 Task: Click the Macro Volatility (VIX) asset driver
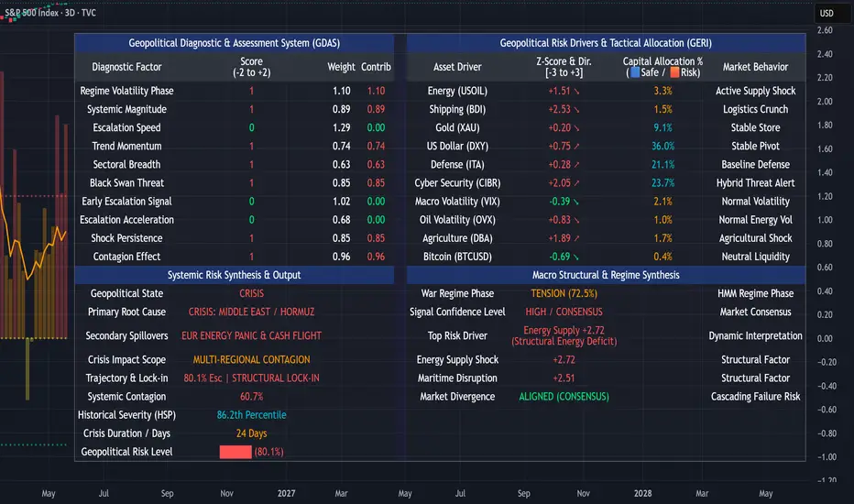457,202
